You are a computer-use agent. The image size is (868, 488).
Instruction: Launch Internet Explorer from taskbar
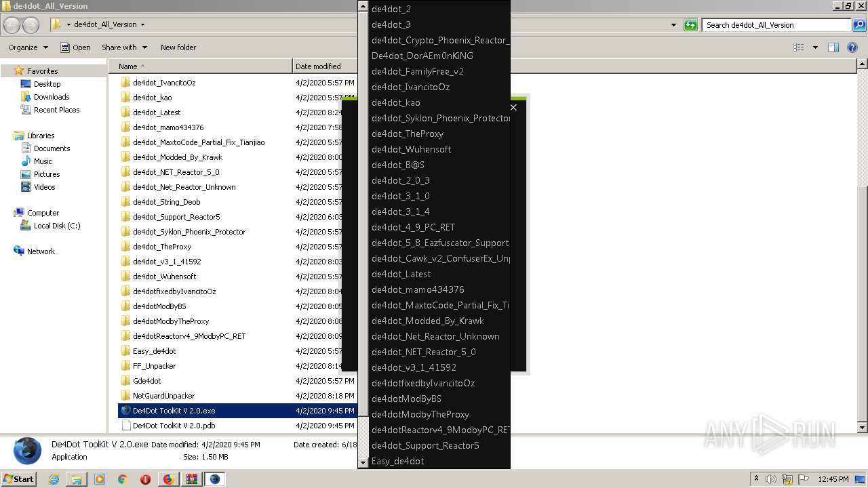(x=54, y=479)
